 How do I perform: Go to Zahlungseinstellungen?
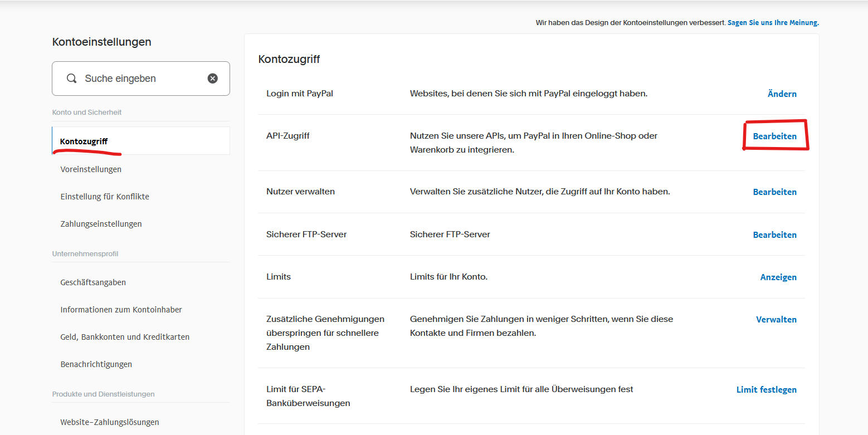(x=101, y=223)
